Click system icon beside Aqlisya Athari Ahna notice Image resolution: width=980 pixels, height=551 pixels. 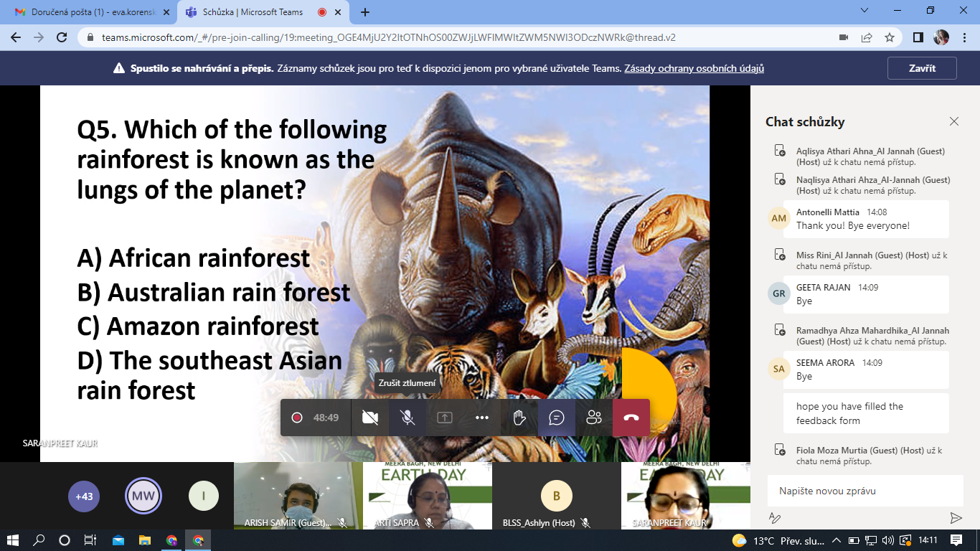point(779,151)
